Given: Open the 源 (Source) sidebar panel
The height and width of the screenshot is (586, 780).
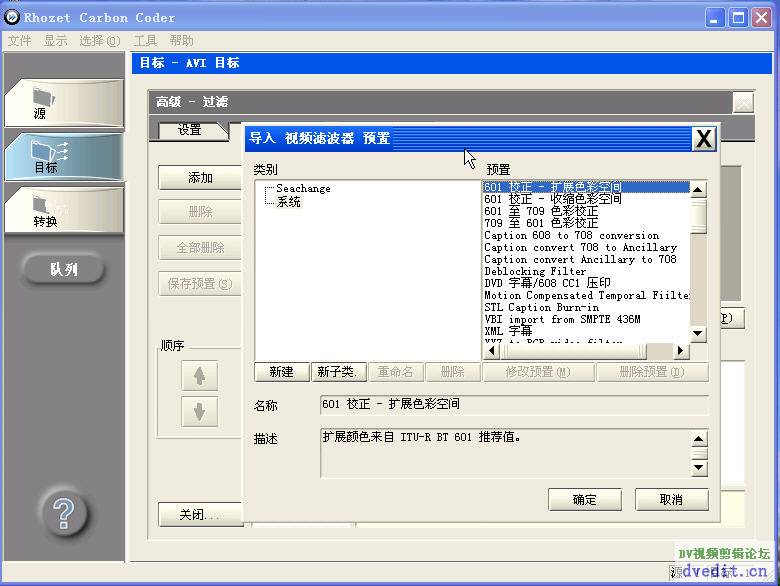Looking at the screenshot, I should 64,103.
